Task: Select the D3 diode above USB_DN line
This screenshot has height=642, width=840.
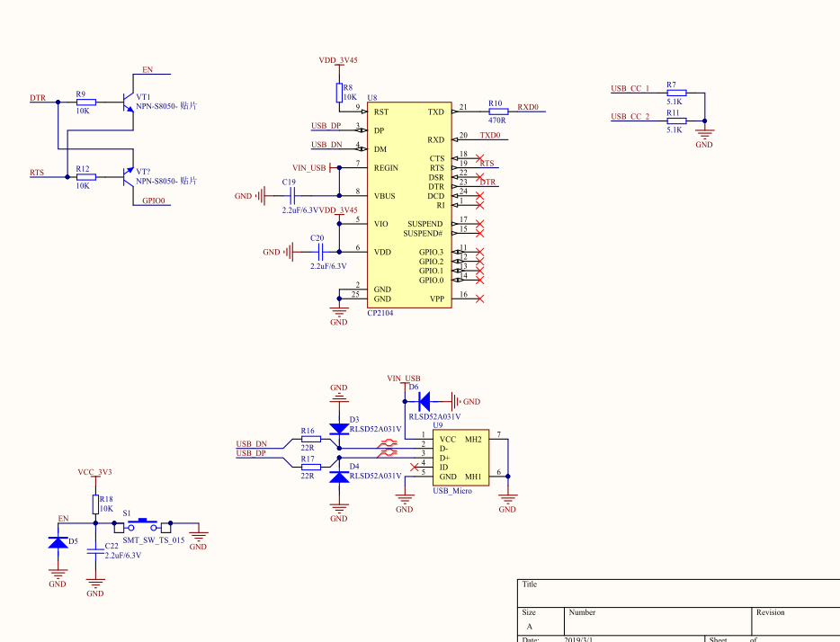Action: (x=338, y=430)
